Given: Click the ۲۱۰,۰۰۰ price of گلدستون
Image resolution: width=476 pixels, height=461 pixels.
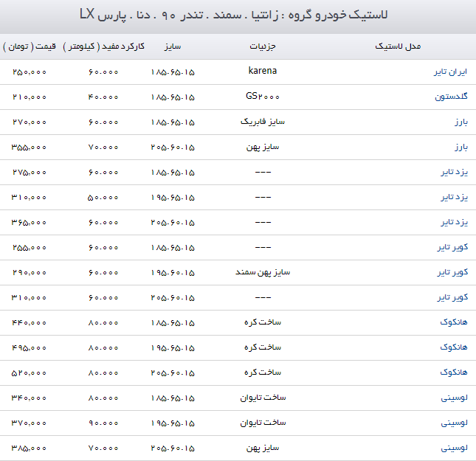Looking at the screenshot, I should click(30, 97).
